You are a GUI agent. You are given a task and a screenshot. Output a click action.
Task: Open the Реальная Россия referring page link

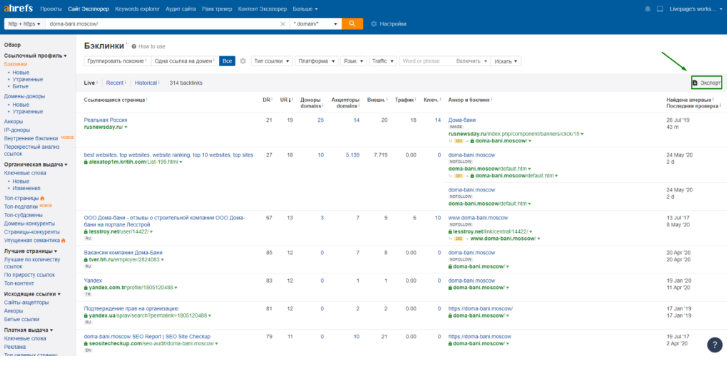105,120
